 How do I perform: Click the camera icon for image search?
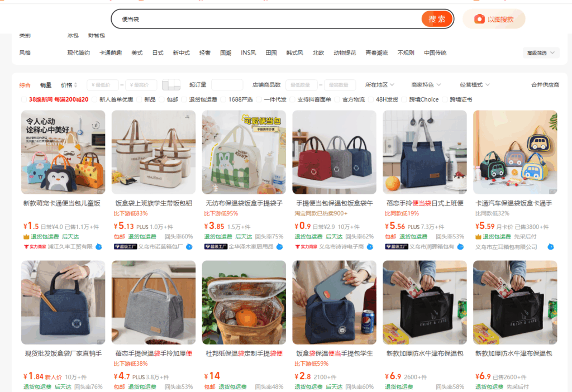coord(479,19)
